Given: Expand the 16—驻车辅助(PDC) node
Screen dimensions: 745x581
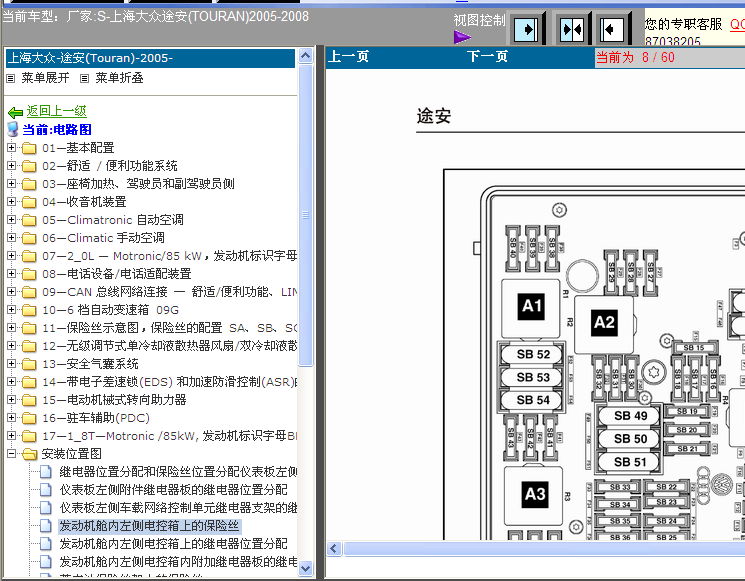Looking at the screenshot, I should pyautogui.click(x=11, y=418).
